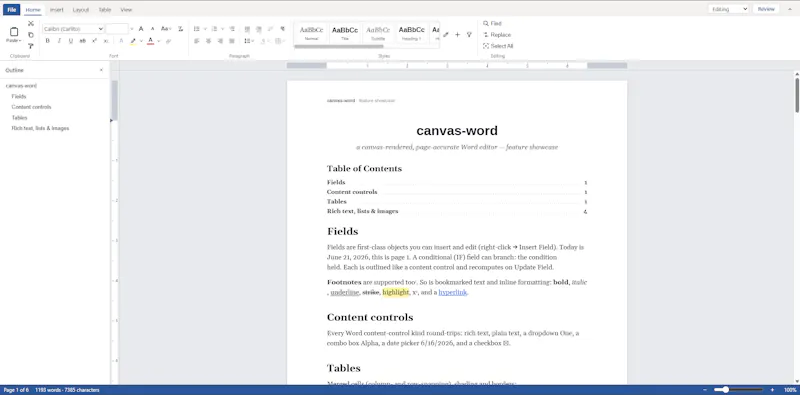This screenshot has width=800, height=395.
Task: Apply the yellow highlighter pen
Action: (x=133, y=41)
